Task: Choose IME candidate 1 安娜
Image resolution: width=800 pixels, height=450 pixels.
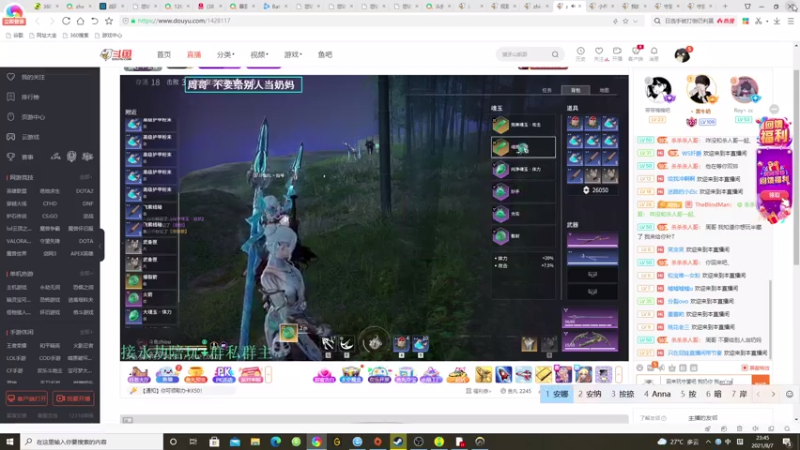Action: tap(556, 394)
